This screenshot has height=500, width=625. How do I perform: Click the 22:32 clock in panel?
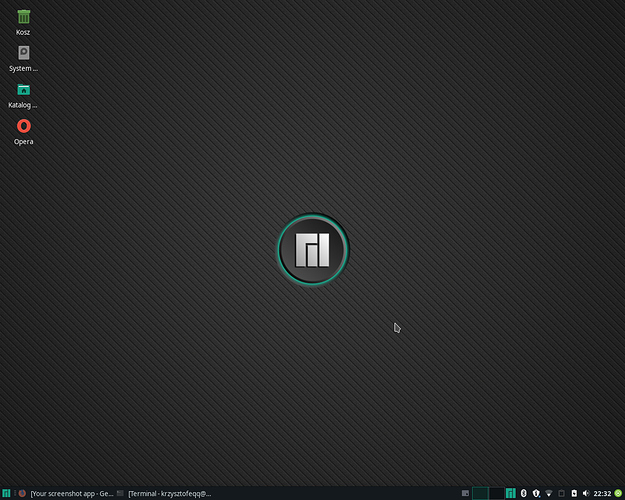tap(602, 493)
